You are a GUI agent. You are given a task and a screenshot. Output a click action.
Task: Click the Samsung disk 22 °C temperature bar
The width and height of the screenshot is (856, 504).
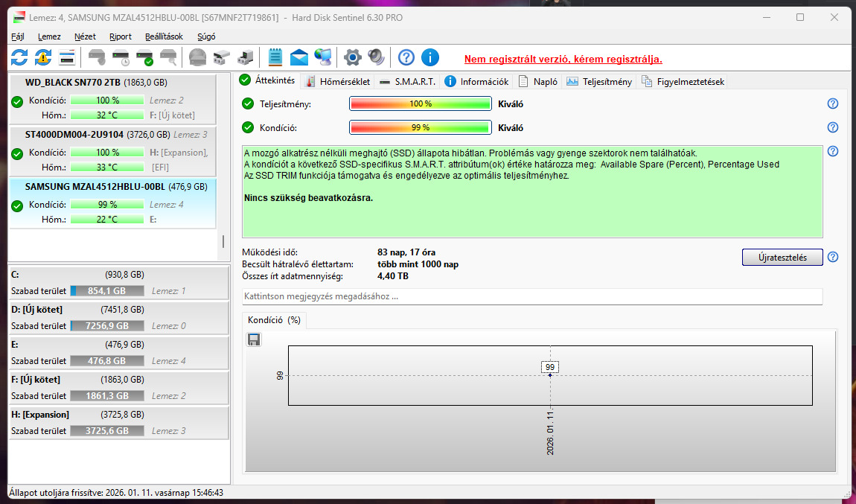pos(107,219)
